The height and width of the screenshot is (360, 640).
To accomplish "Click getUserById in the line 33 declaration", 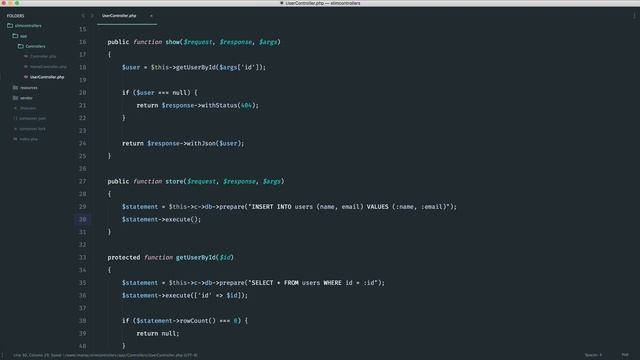I will coord(196,258).
